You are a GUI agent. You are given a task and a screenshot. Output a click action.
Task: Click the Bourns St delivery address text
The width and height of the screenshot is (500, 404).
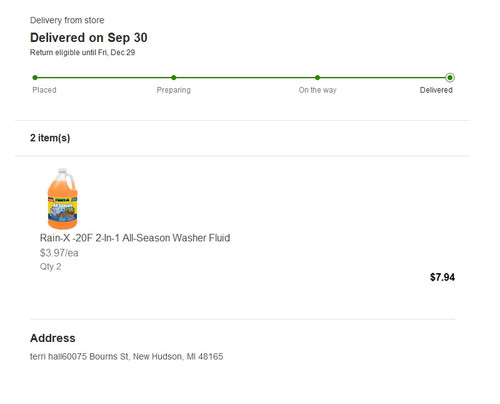127,357
